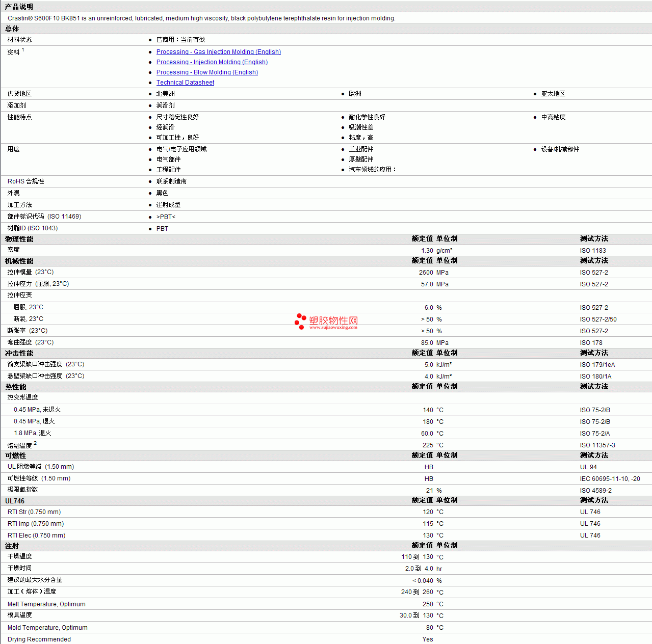Viewport: 652px width, 644px height.
Task: Click the RTI Elec (0.750 mm) row label
Action: [x=37, y=535]
